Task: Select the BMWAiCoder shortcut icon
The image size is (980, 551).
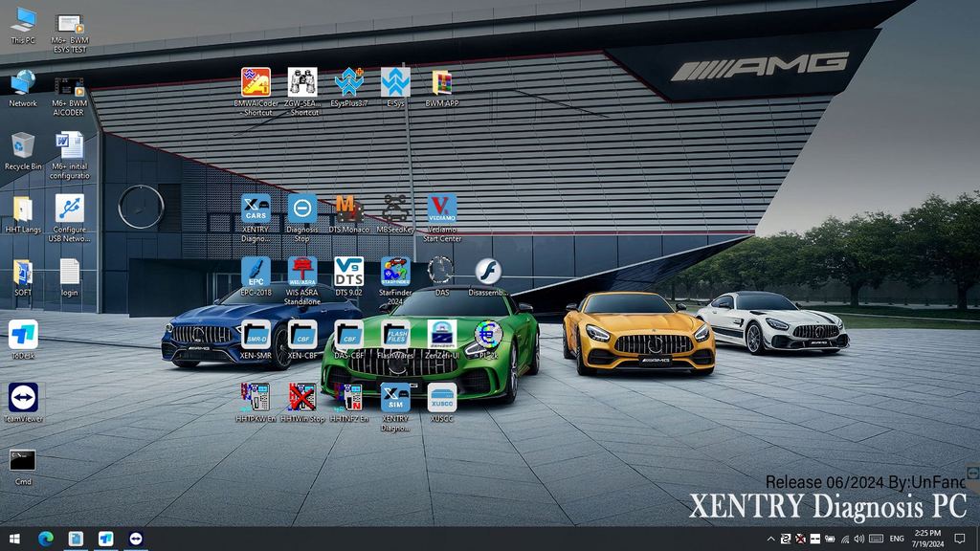Action: [256, 83]
